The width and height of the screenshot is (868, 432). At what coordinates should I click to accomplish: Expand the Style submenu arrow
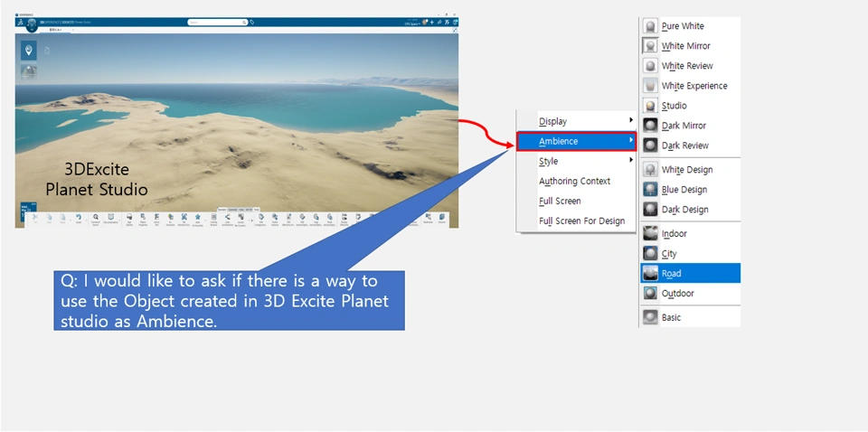(x=631, y=161)
